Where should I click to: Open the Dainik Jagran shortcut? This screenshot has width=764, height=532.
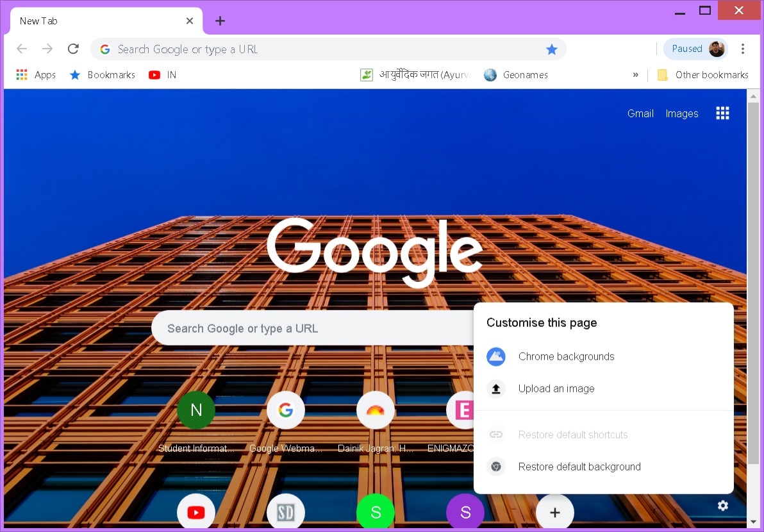tap(375, 410)
